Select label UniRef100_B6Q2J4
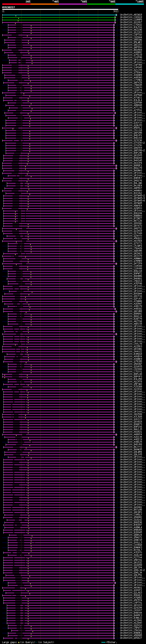This screenshot has width=146, height=644. 131,316
